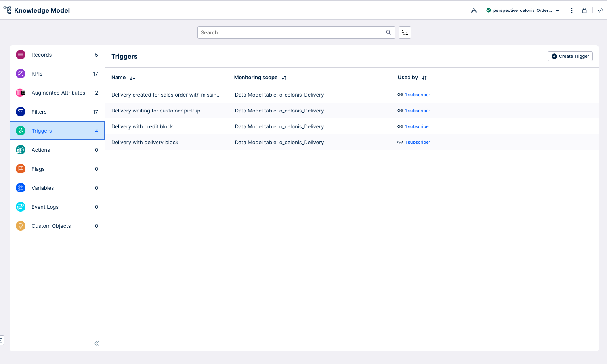Image resolution: width=607 pixels, height=364 pixels.
Task: Click the Actions sidebar icon
Action: pos(21,150)
